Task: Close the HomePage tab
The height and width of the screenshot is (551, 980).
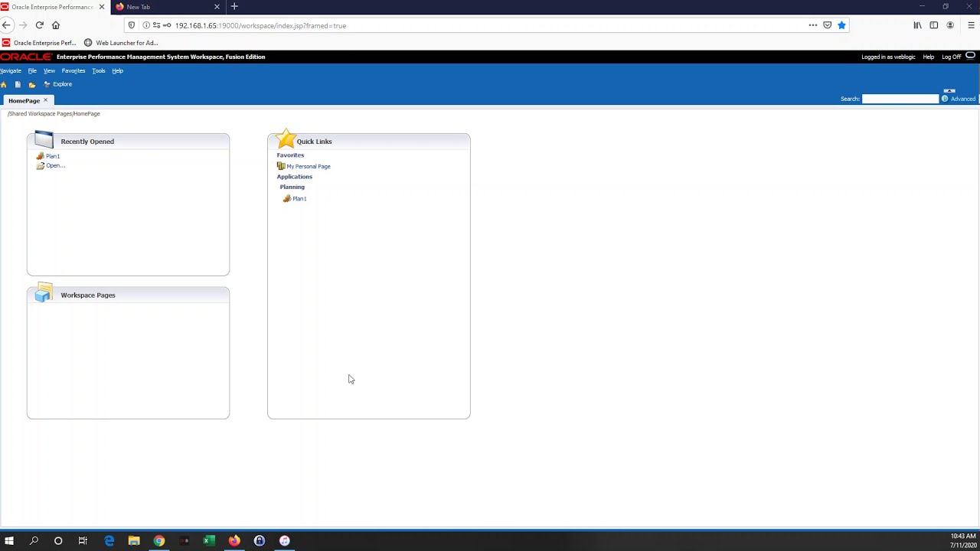Action: (x=45, y=100)
